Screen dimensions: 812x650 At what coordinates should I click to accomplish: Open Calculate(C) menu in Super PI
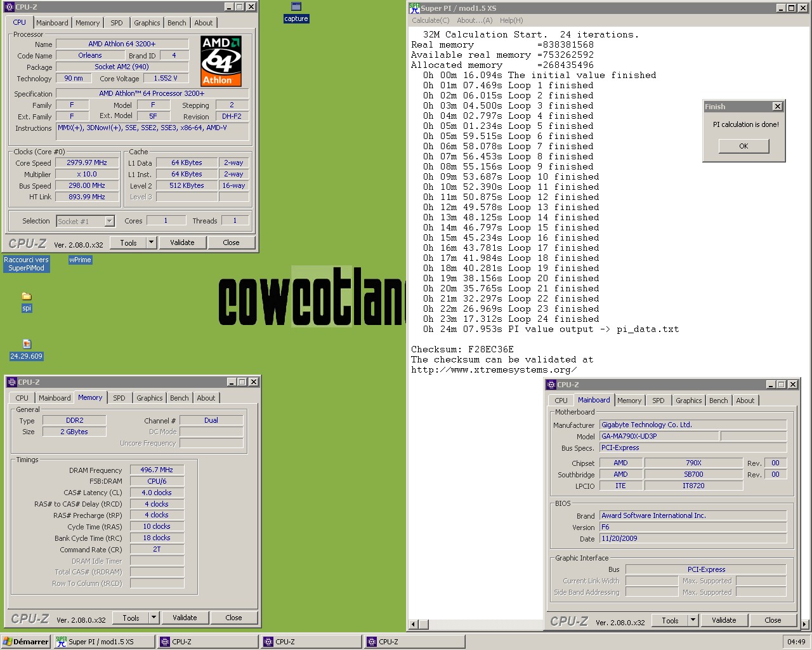(x=431, y=20)
